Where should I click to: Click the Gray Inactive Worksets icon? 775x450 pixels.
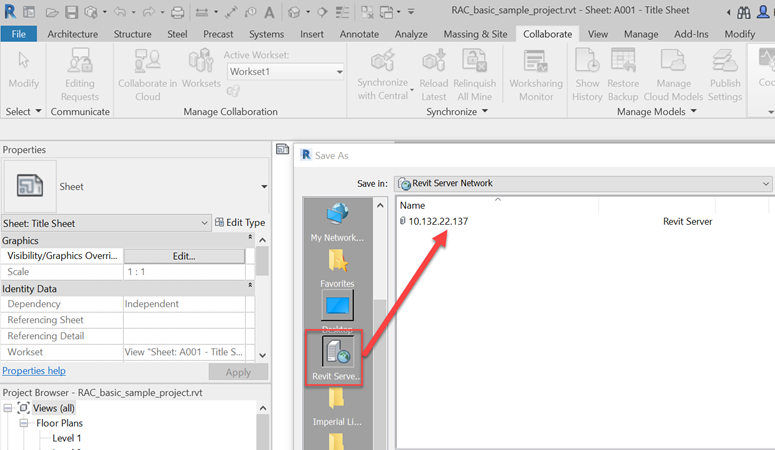pos(233,91)
